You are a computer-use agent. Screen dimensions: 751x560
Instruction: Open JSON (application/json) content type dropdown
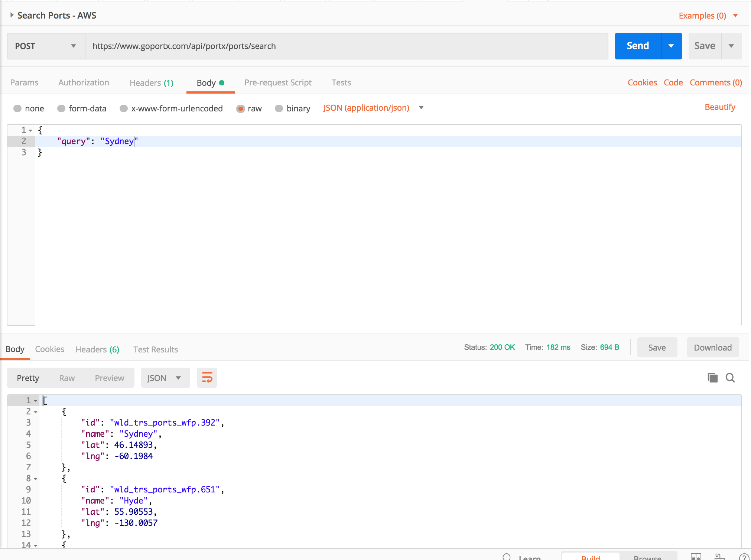pos(373,108)
